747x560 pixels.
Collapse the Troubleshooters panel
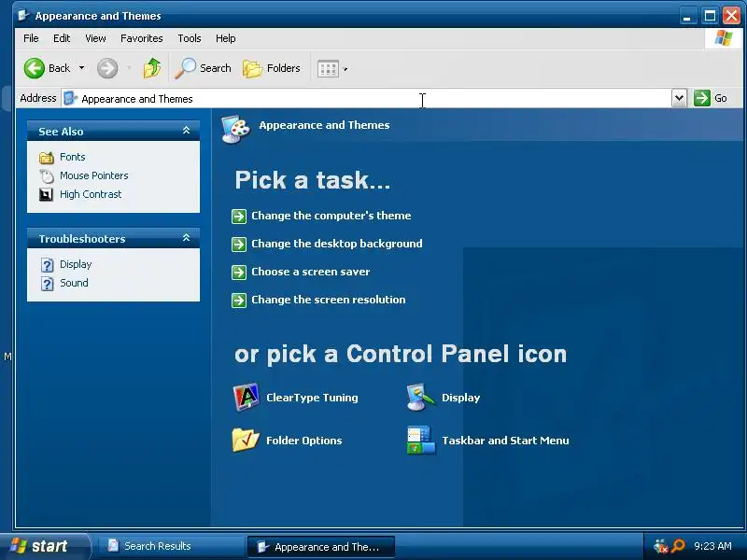(x=186, y=237)
